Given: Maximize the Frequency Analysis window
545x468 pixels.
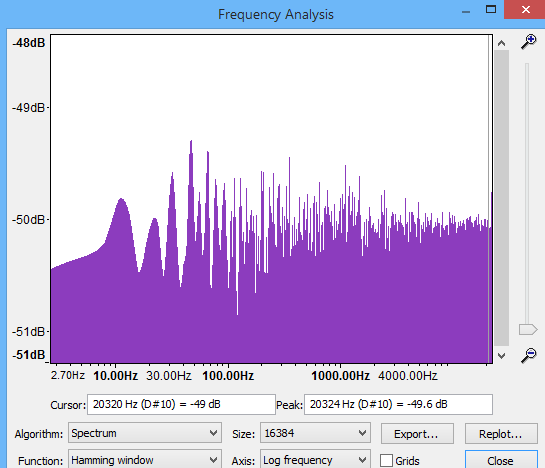Looking at the screenshot, I should pos(491,9).
